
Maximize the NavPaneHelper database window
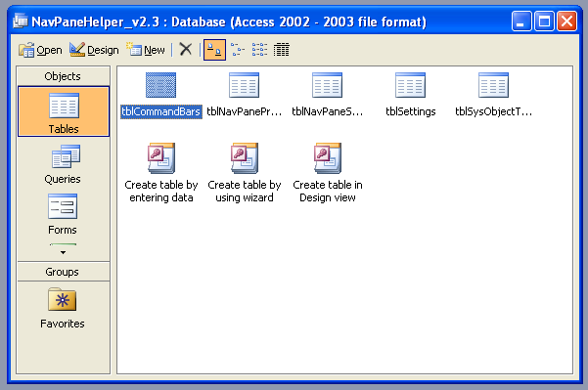coord(544,22)
